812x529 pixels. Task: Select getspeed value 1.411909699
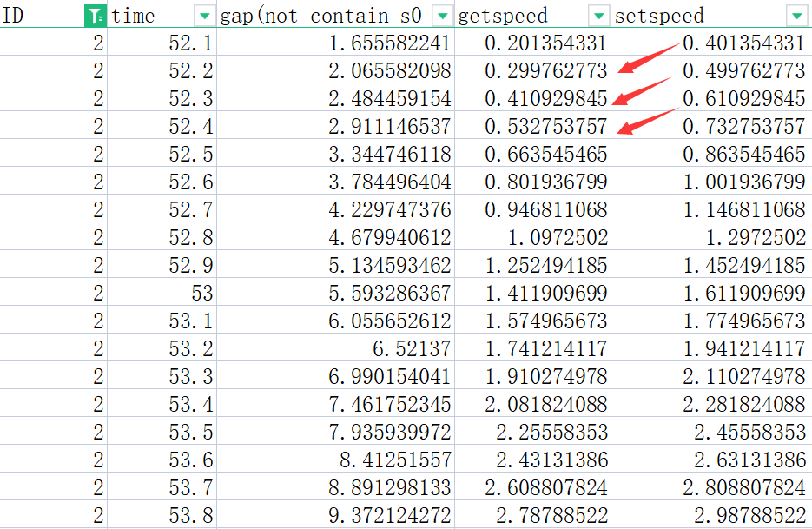pos(533,293)
